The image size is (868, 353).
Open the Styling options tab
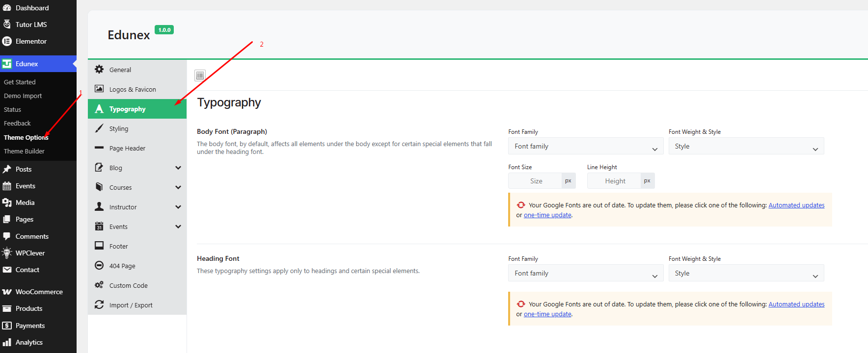(137, 128)
